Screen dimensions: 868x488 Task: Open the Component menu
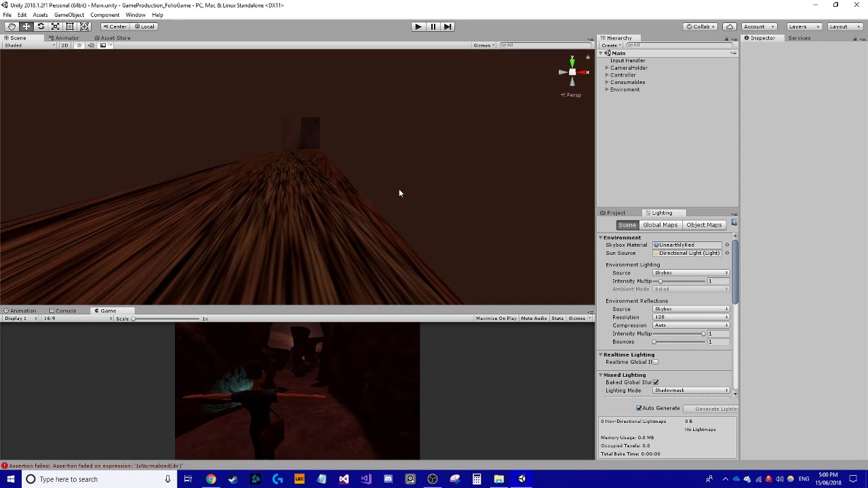[104, 15]
